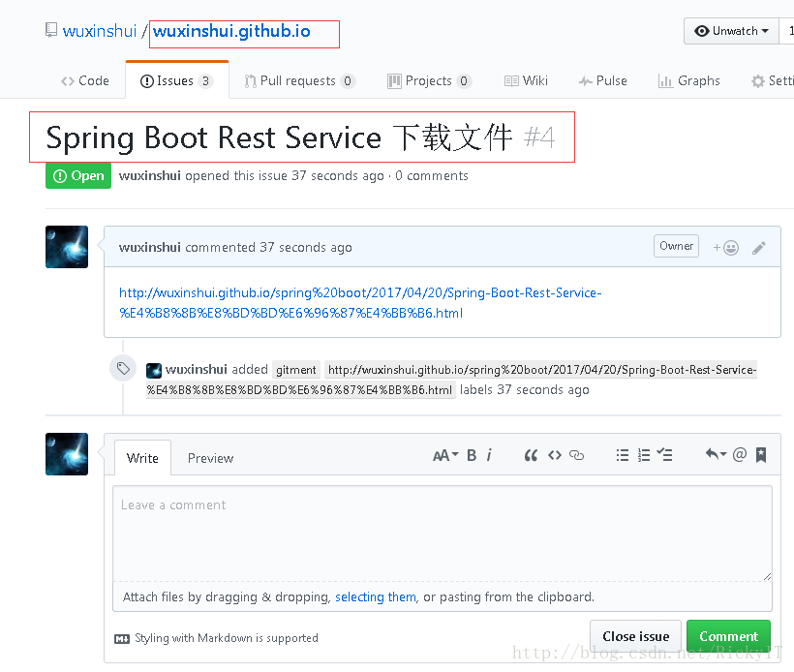Switch to the Wiki tab
This screenshot has height=672, width=794.
coord(526,80)
